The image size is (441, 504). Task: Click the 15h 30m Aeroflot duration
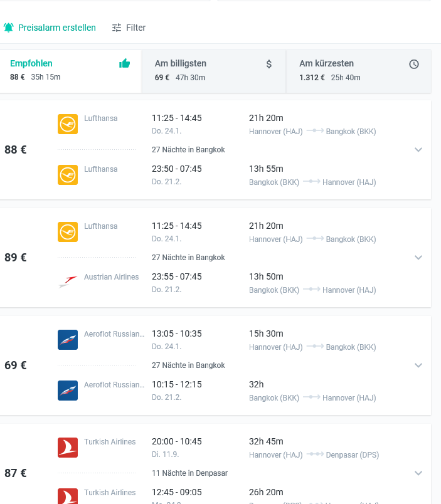coord(266,333)
